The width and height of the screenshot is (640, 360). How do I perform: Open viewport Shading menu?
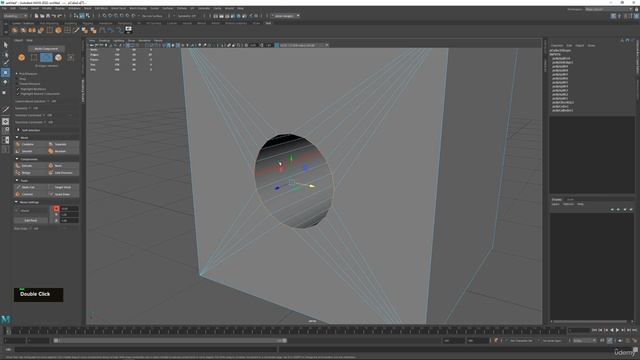pyautogui.click(x=104, y=41)
